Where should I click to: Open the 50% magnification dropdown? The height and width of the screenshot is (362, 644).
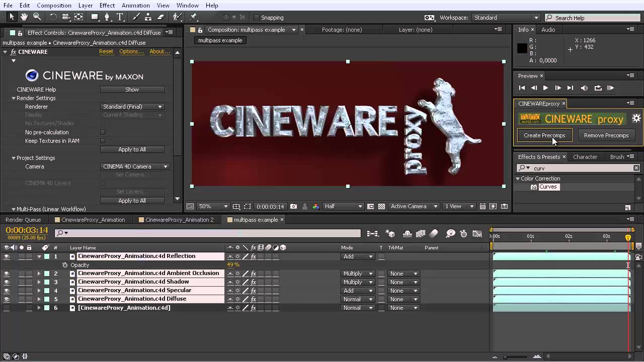pos(213,206)
